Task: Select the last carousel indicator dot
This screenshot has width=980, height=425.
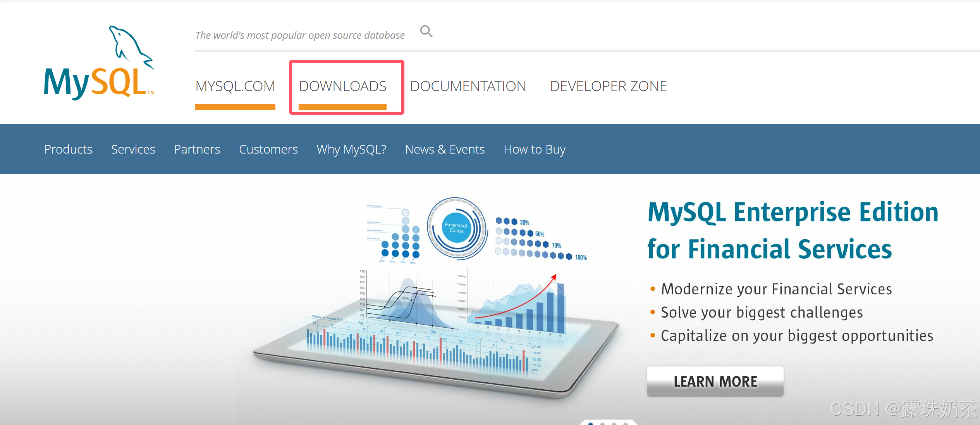Action: tap(626, 424)
